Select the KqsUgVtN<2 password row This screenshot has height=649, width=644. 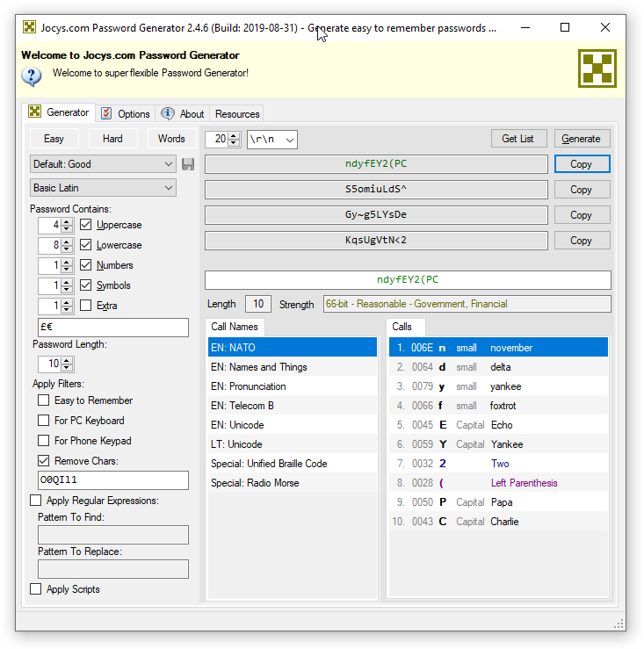pyautogui.click(x=376, y=241)
